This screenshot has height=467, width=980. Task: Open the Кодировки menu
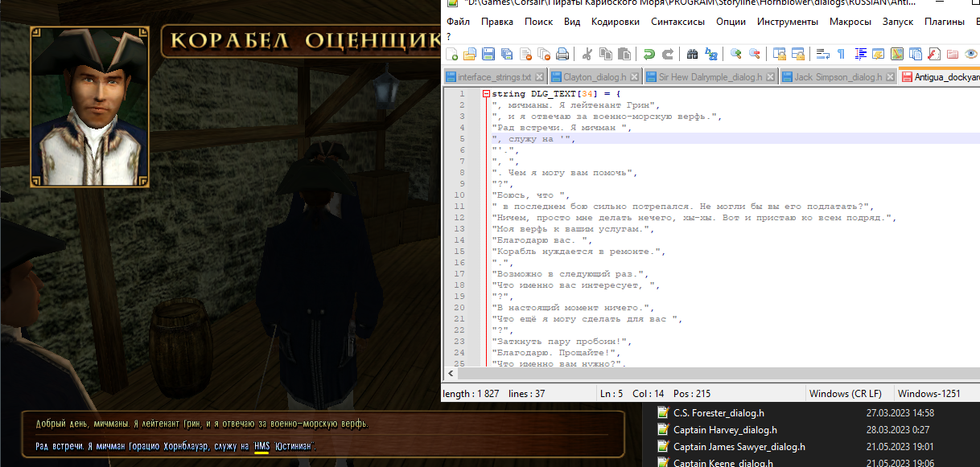coord(616,22)
